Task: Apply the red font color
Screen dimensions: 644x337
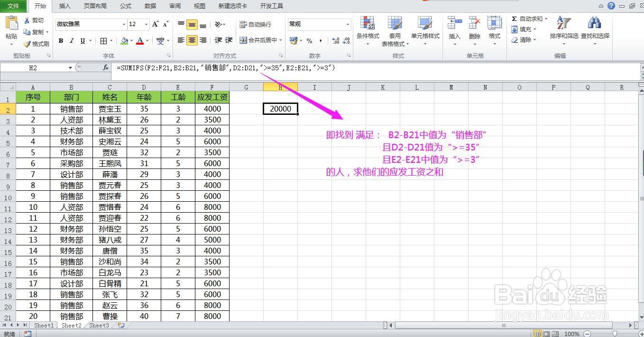Action: click(139, 41)
